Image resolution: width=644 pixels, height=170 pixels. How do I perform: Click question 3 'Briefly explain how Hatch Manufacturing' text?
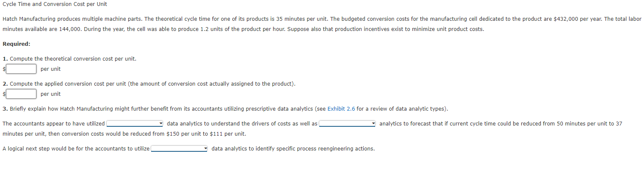161,109
